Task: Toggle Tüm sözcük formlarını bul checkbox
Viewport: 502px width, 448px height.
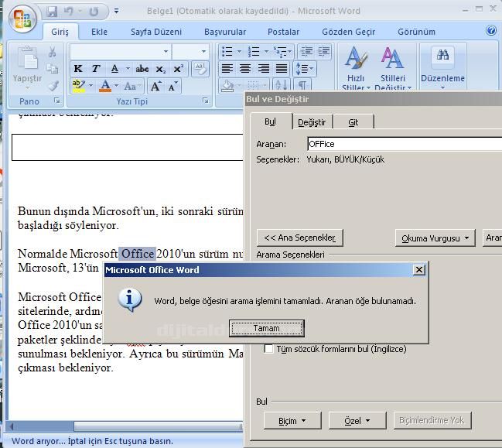Action: [x=268, y=349]
